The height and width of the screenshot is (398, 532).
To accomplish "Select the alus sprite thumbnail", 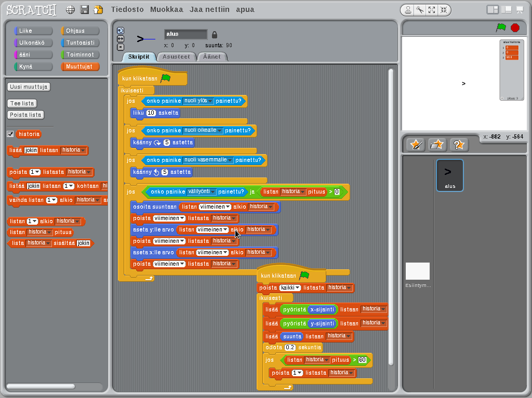I will click(x=450, y=175).
